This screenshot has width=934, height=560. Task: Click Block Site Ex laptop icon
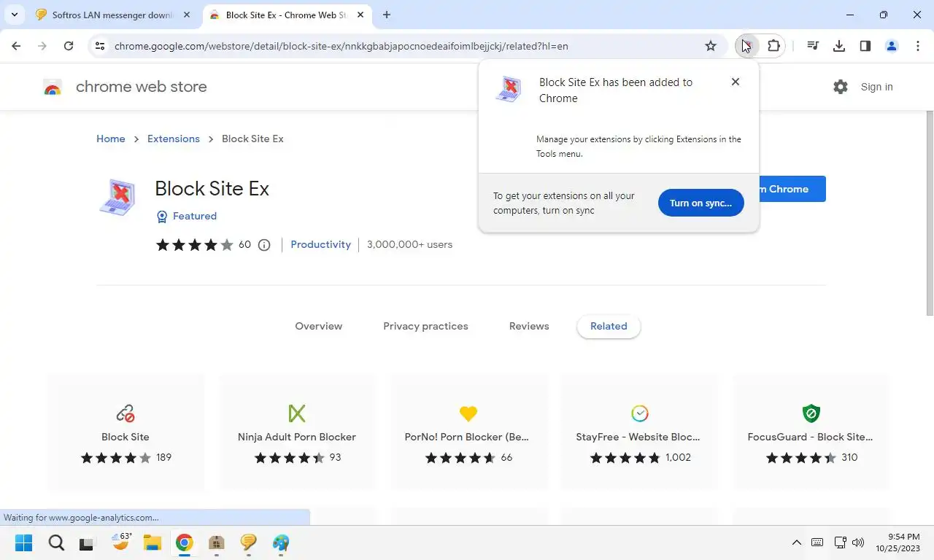pyautogui.click(x=118, y=197)
